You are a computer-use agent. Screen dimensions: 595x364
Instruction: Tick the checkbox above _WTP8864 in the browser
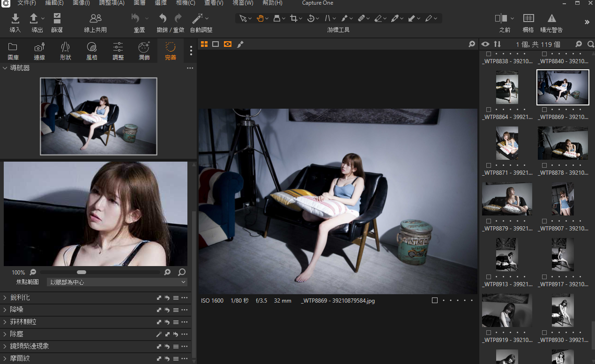tap(489, 110)
